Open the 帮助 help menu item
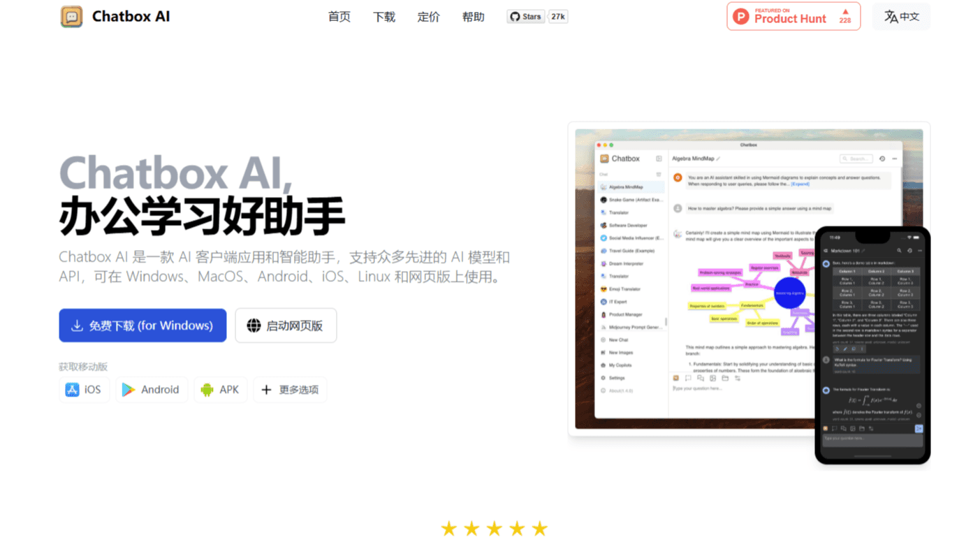This screenshot has height=549, width=980. pos(474,17)
